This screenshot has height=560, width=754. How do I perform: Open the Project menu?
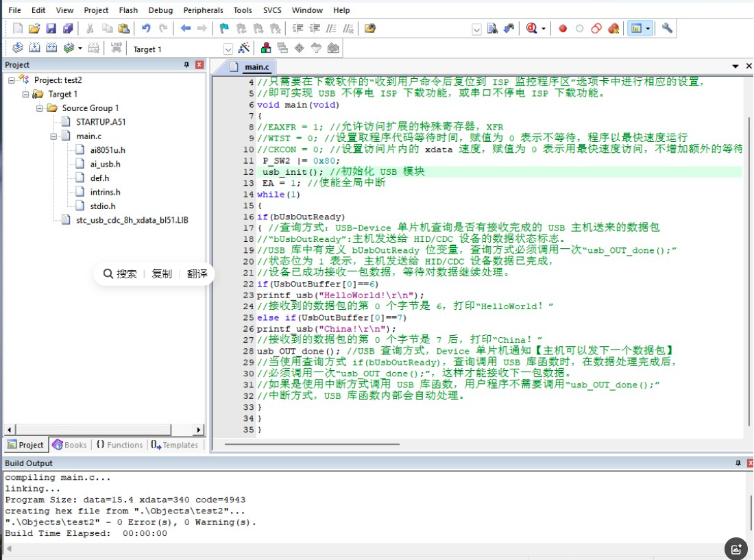click(96, 10)
